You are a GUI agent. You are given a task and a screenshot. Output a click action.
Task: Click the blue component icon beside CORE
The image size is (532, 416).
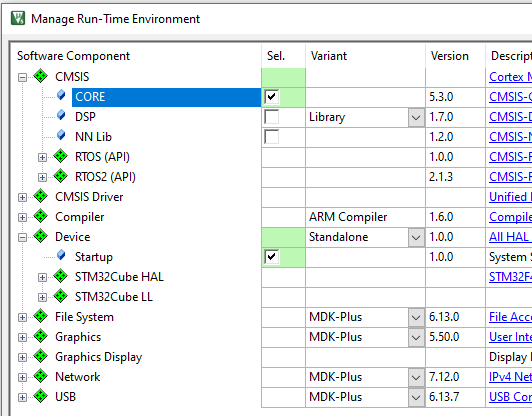click(61, 95)
